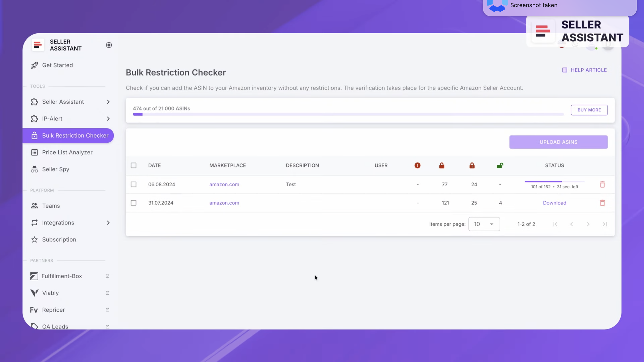
Task: Expand the Seller Assistant tools submenu
Action: pyautogui.click(x=108, y=102)
